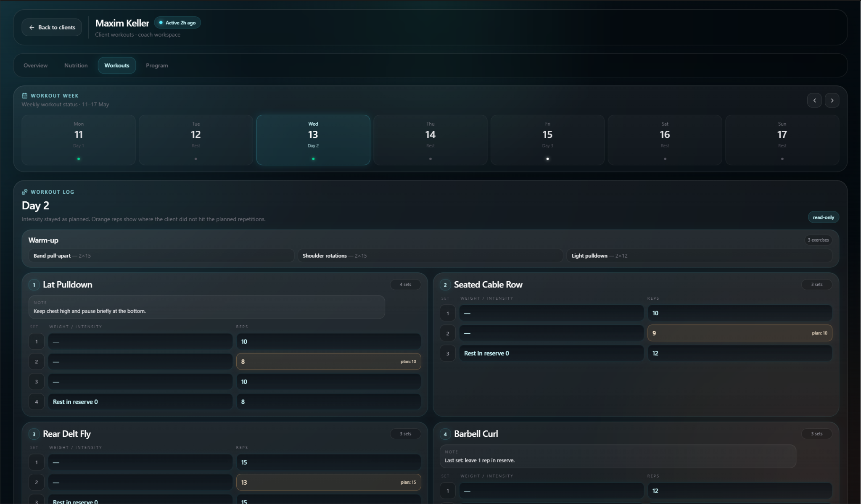861x504 pixels.
Task: Open the Nutrition tab
Action: click(76, 66)
